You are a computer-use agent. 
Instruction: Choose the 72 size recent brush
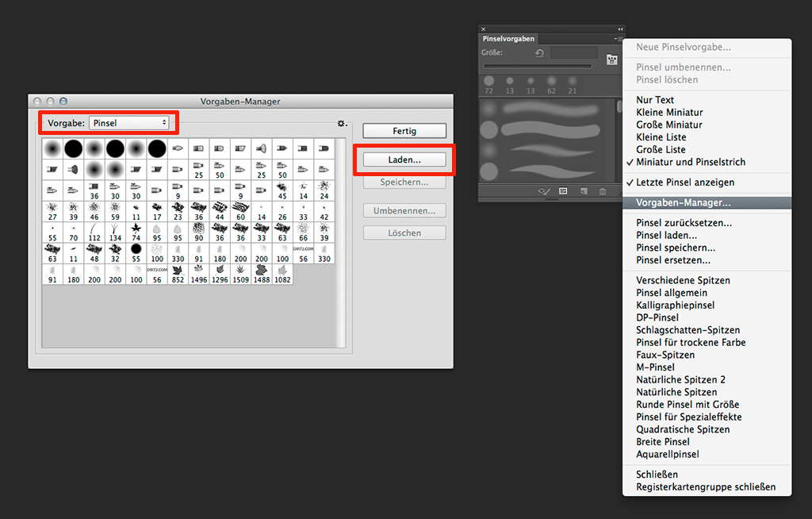[488, 82]
